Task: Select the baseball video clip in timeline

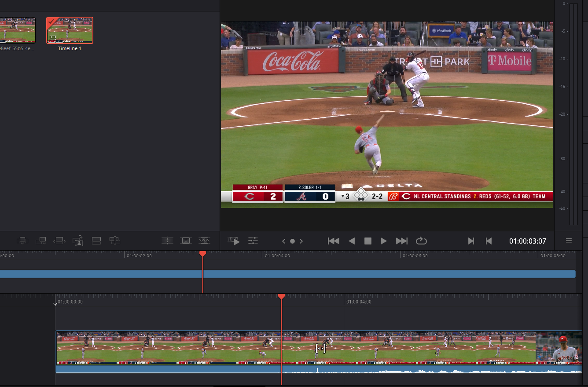Action: 319,347
